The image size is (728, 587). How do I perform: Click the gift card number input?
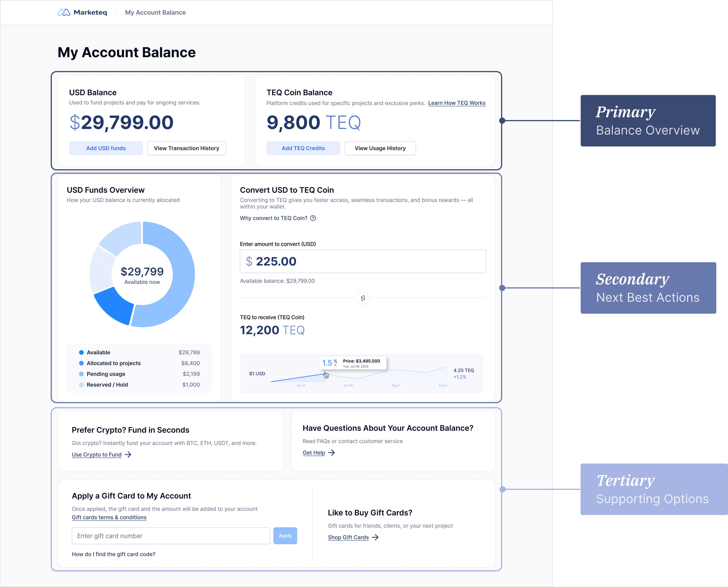coord(171,536)
